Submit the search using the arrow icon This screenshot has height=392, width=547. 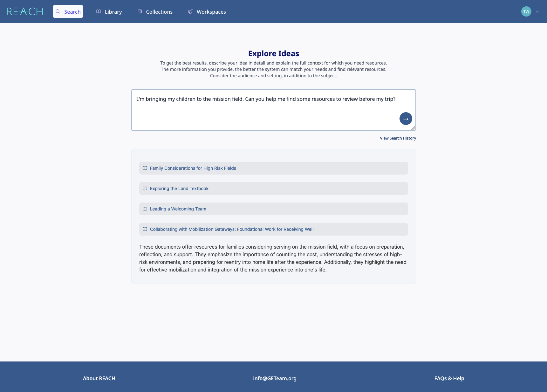click(406, 118)
